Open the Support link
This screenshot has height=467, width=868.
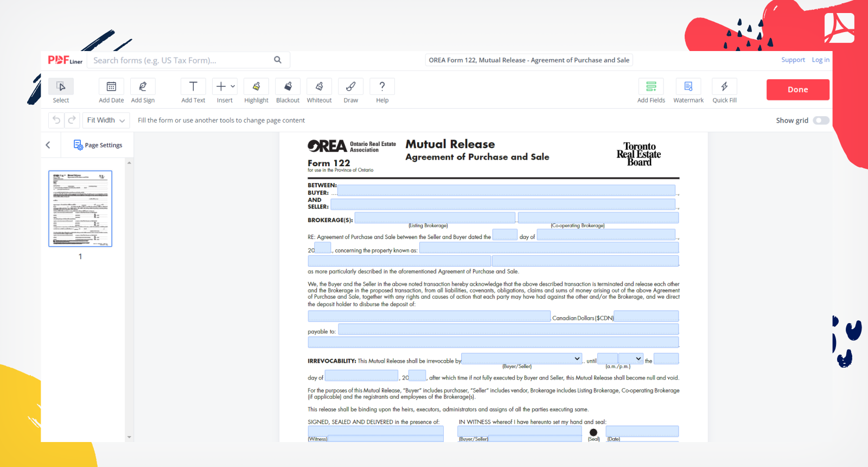[793, 60]
